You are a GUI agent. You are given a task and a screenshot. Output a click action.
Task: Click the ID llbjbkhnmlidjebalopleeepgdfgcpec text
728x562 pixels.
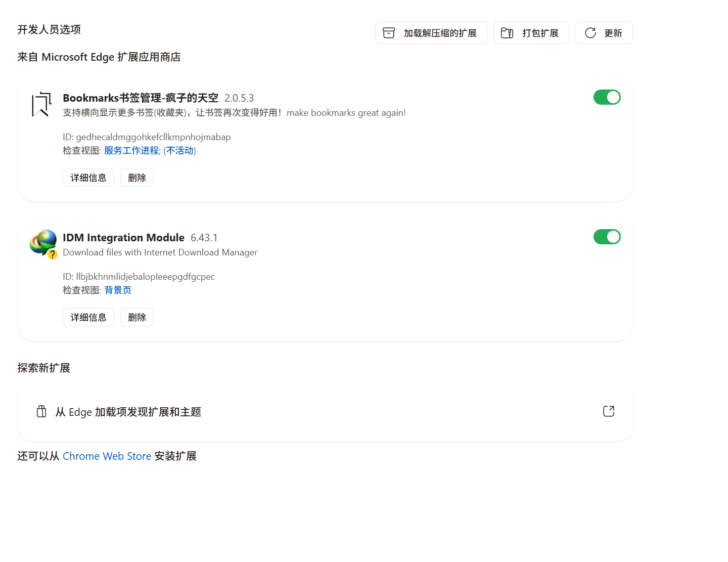point(139,277)
